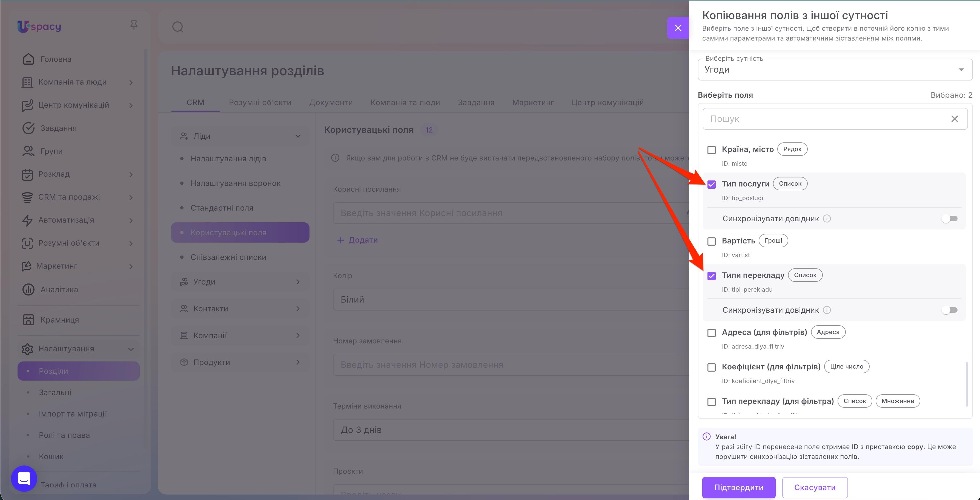Screen dimensions: 980x500
Task: Click the Ліди section icon
Action: tap(184, 136)
